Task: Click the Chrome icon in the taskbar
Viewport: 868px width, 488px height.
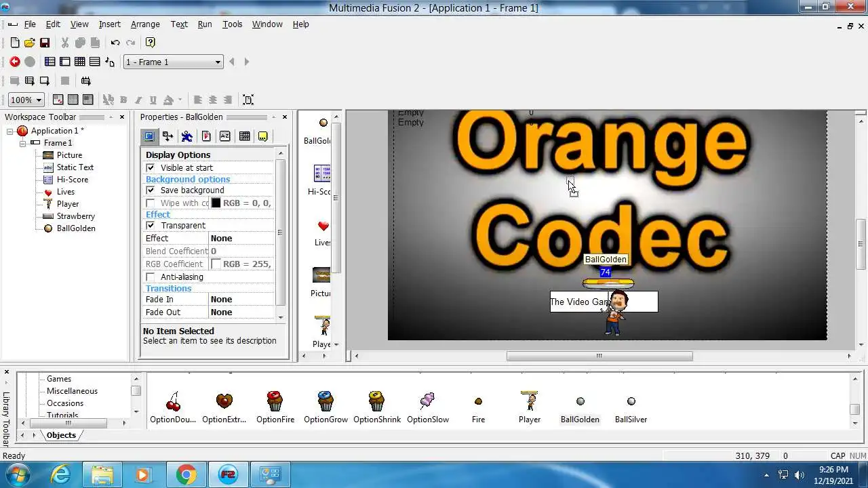Action: 186,474
